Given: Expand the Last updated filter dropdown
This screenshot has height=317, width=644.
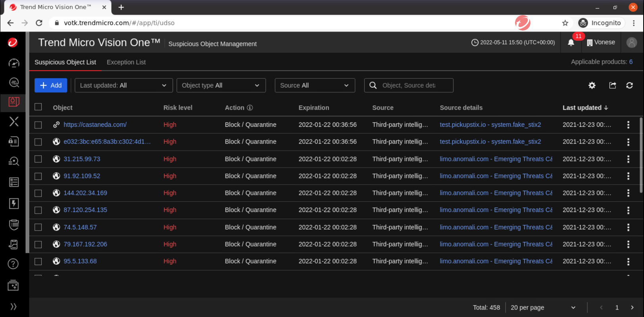Looking at the screenshot, I should pyautogui.click(x=123, y=85).
